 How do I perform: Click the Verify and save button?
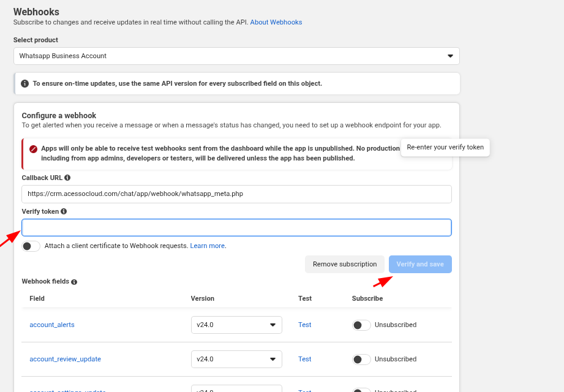[x=420, y=264]
